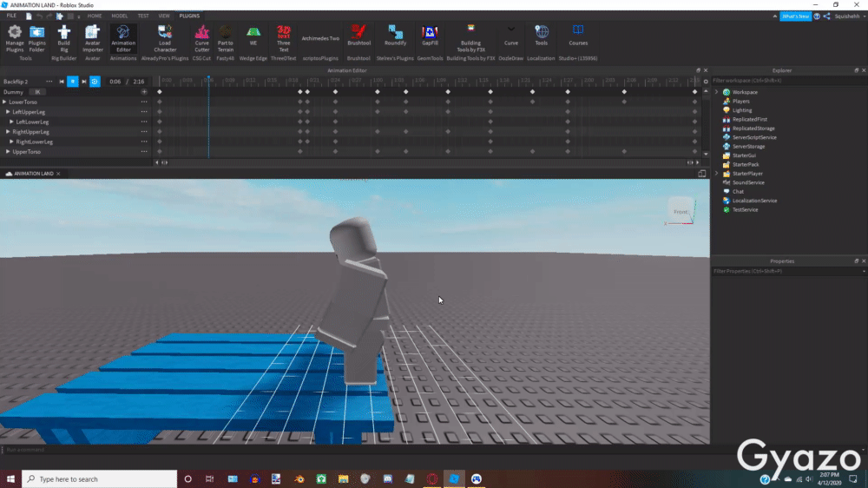
Task: Open Building Tools by F3X
Action: (470, 39)
